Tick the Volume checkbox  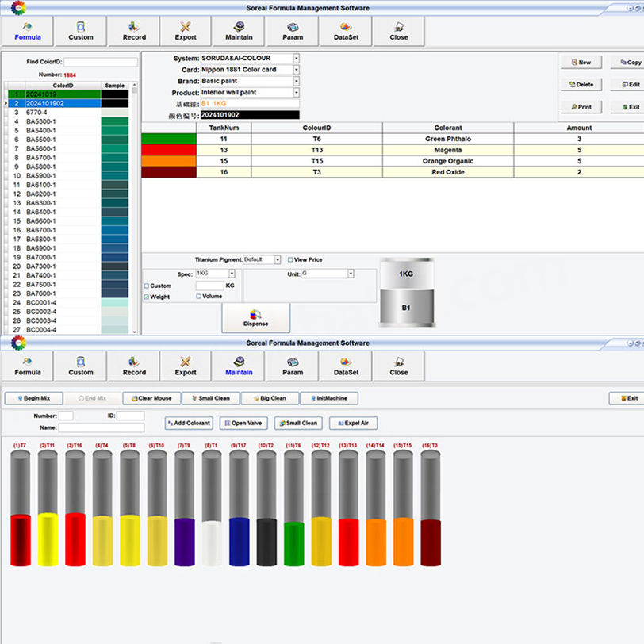point(199,297)
